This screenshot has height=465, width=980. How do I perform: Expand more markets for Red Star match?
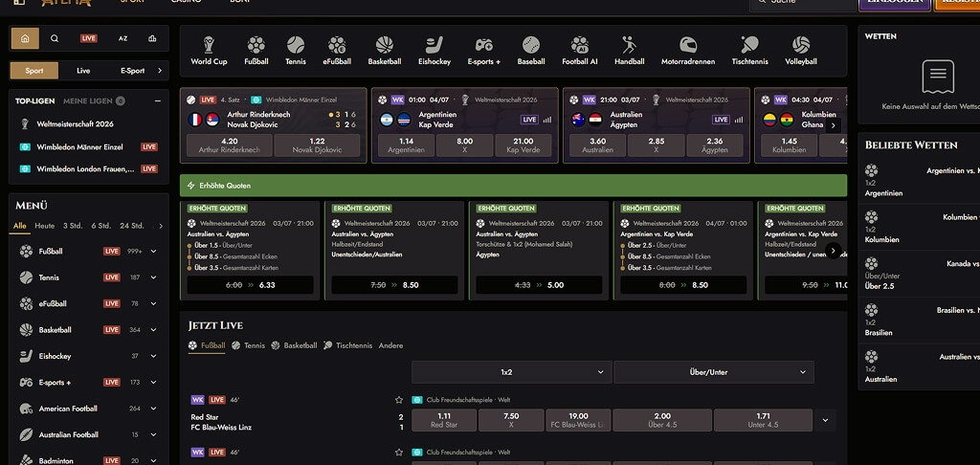point(825,420)
